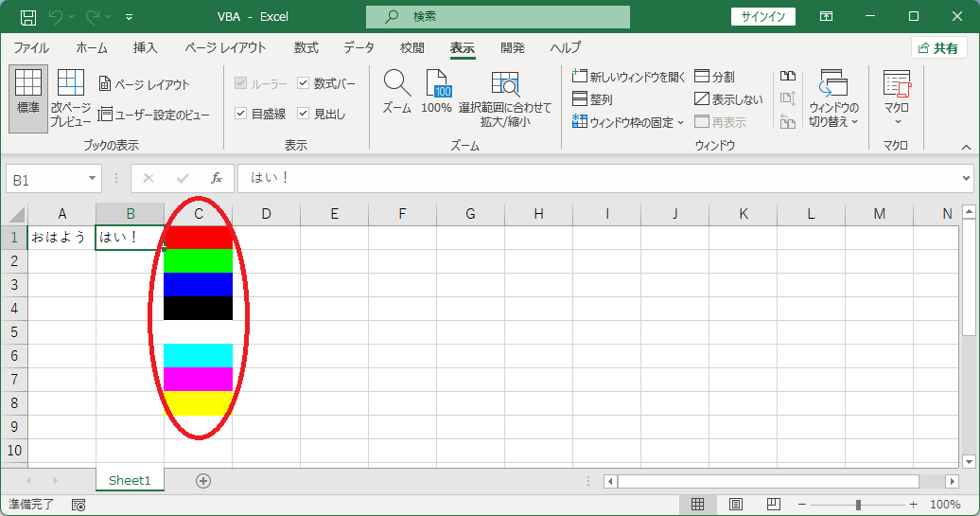Image resolution: width=980 pixels, height=516 pixels.
Task: Click the サインイン button
Action: [763, 17]
